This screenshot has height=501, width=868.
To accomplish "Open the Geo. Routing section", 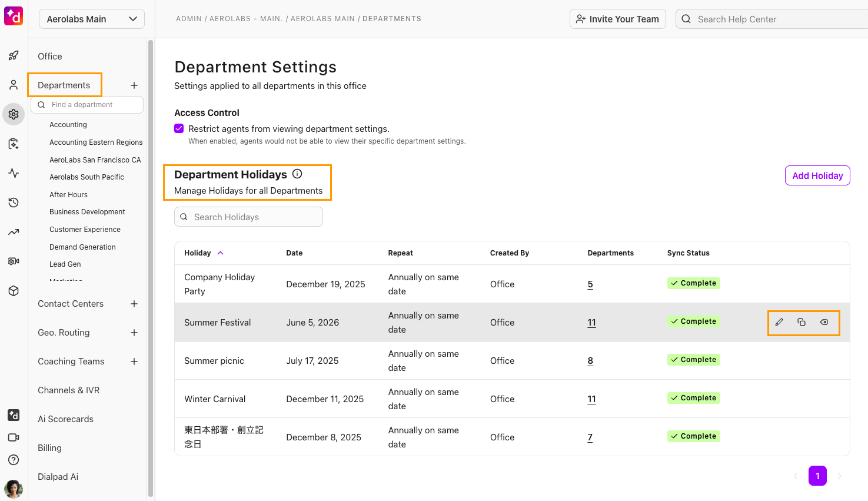I will coord(64,333).
